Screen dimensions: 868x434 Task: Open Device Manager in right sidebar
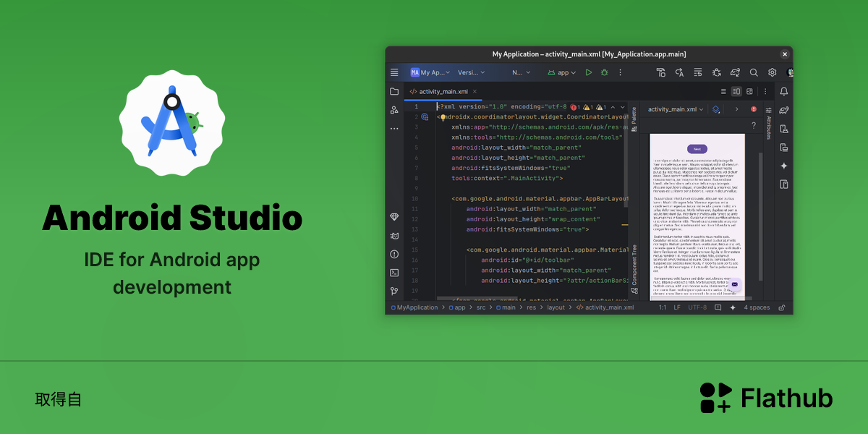784,129
